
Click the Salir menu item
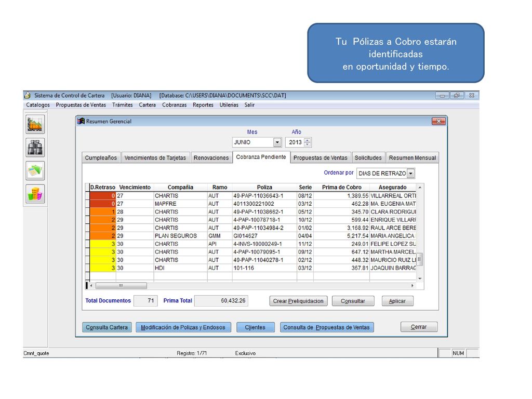[249, 105]
